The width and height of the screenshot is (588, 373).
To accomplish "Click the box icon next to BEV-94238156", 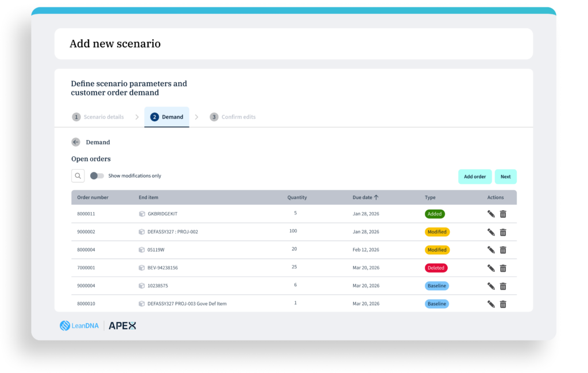I will pos(142,268).
